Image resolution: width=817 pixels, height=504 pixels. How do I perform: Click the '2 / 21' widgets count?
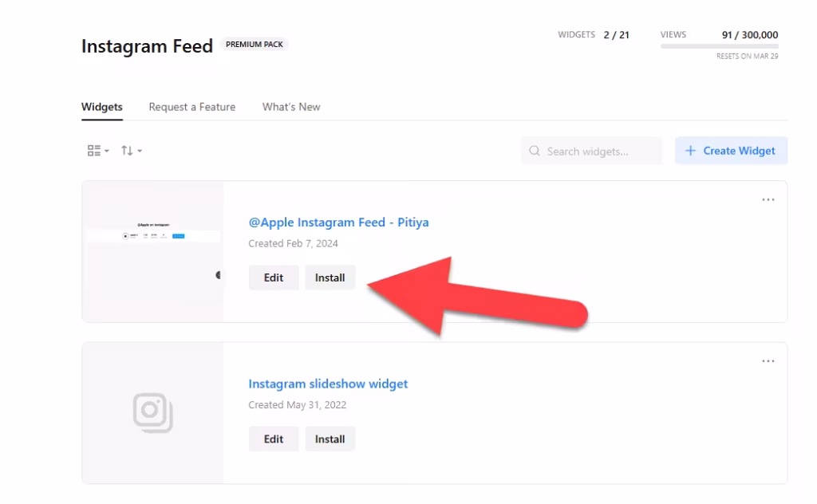[x=617, y=35]
